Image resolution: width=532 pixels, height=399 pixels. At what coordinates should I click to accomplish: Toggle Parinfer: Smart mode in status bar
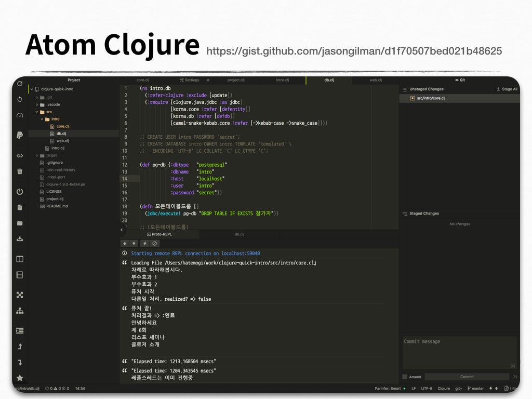coord(390,389)
